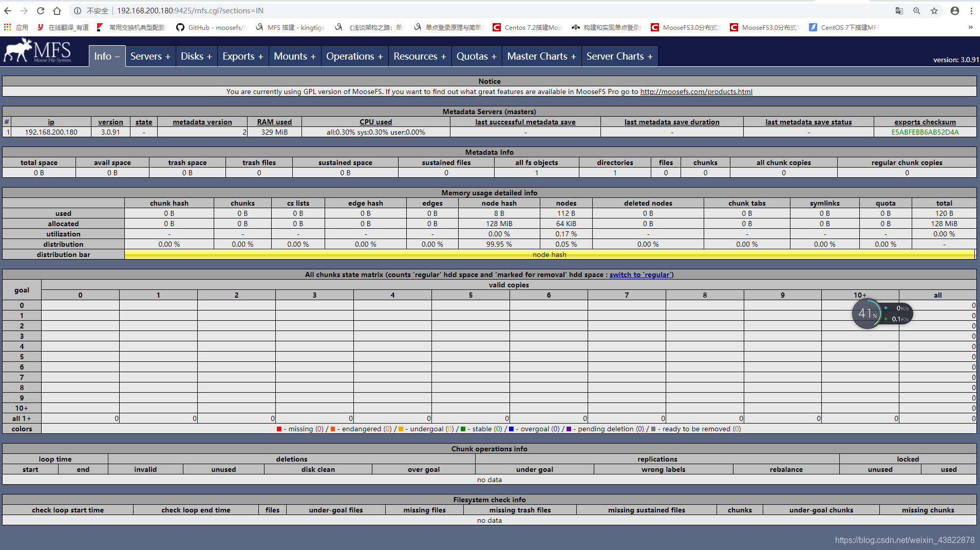980x550 pixels.
Task: Open Chrome three-dot menu
Action: click(x=971, y=11)
